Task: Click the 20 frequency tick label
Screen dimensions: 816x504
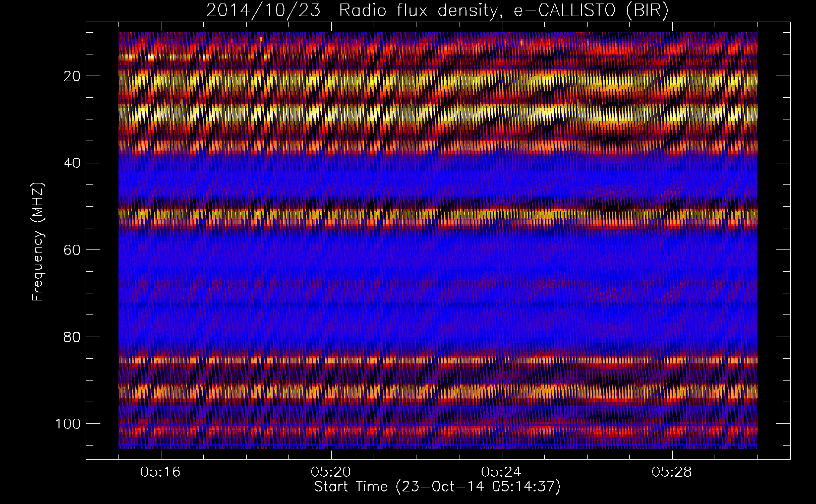Action: pos(72,76)
